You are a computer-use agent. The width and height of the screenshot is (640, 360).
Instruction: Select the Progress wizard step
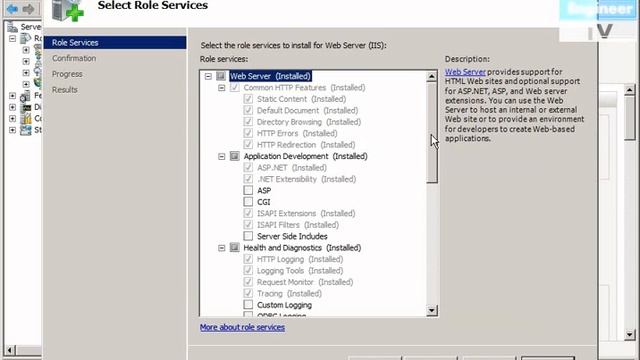click(67, 74)
